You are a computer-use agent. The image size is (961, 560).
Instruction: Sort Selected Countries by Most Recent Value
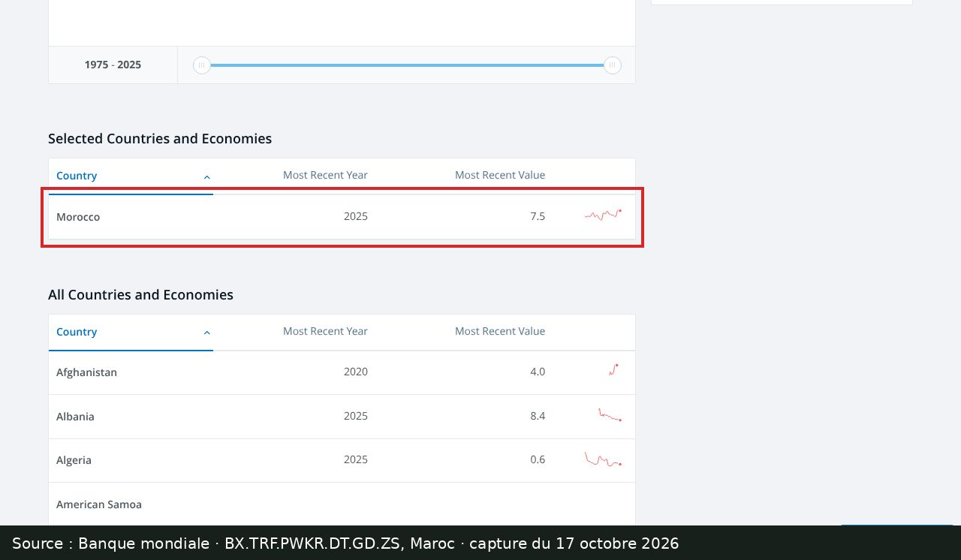[x=500, y=175]
